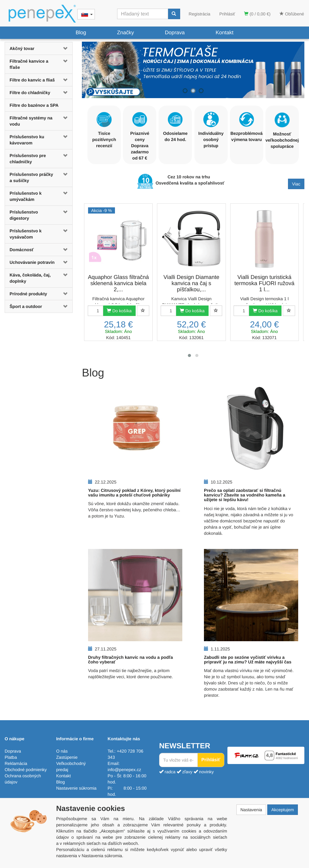Open the shopping cart icon

pos(246,14)
